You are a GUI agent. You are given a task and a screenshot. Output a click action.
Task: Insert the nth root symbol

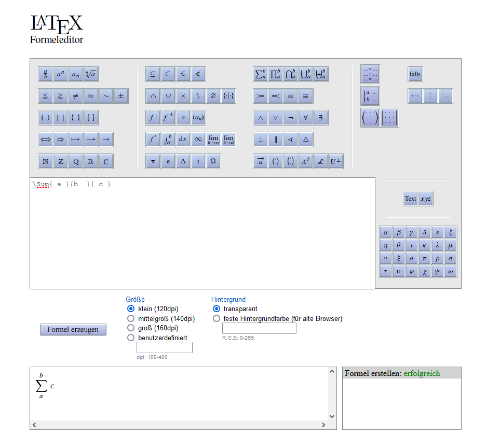click(x=91, y=74)
